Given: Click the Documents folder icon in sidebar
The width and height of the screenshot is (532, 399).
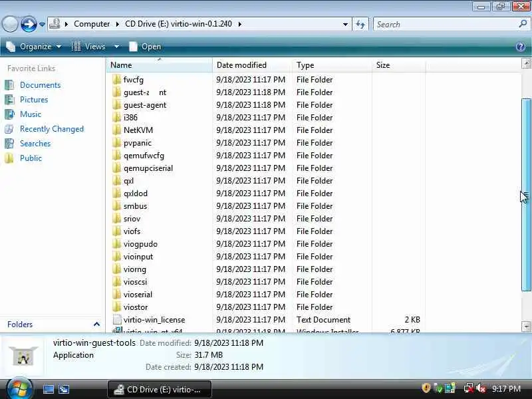Looking at the screenshot, I should click(x=9, y=85).
